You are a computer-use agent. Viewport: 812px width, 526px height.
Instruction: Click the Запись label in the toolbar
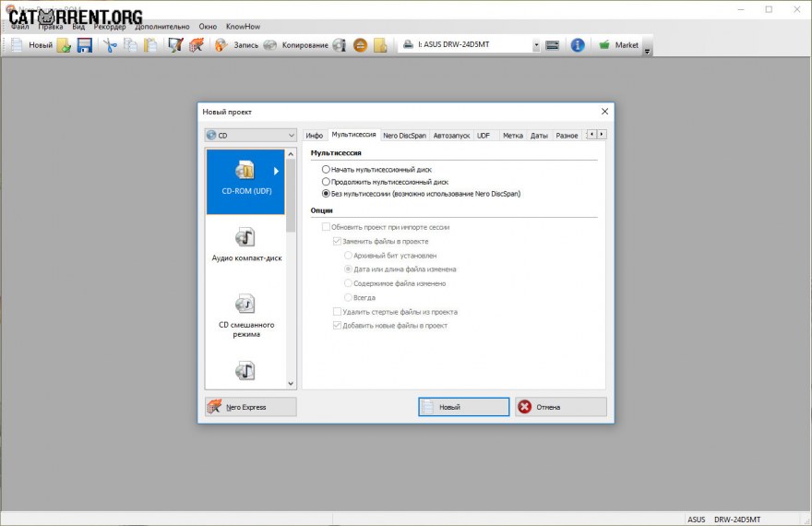(246, 45)
